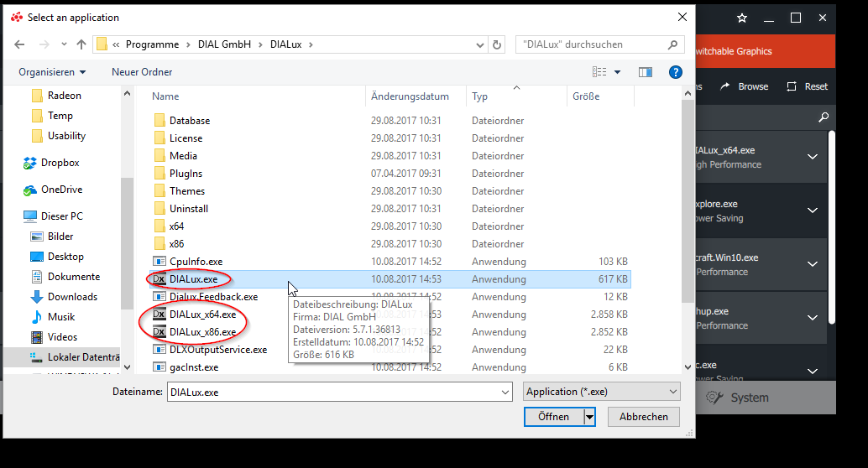Go forward with the right arrow
Viewport: 868px width, 468px height.
point(44,44)
